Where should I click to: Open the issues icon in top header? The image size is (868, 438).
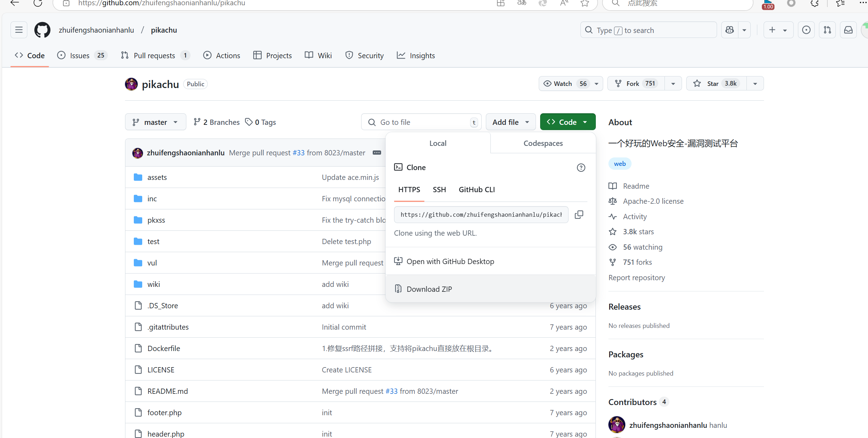pos(806,30)
